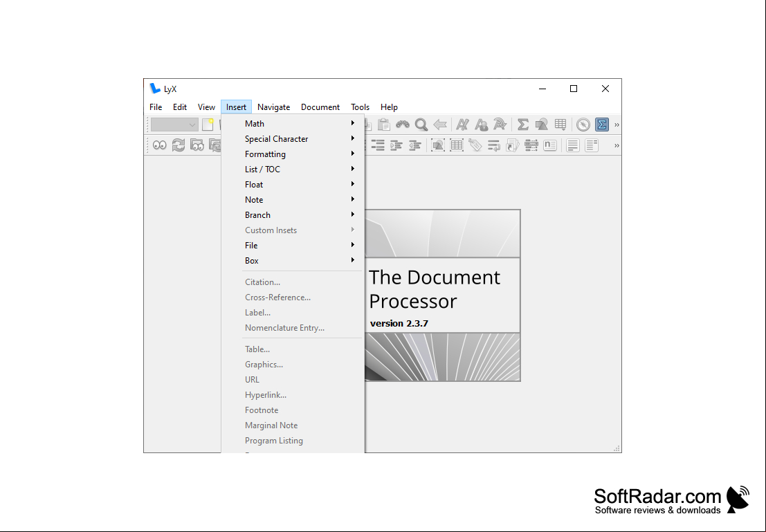Click the Insert marginal note icon

tap(591, 145)
